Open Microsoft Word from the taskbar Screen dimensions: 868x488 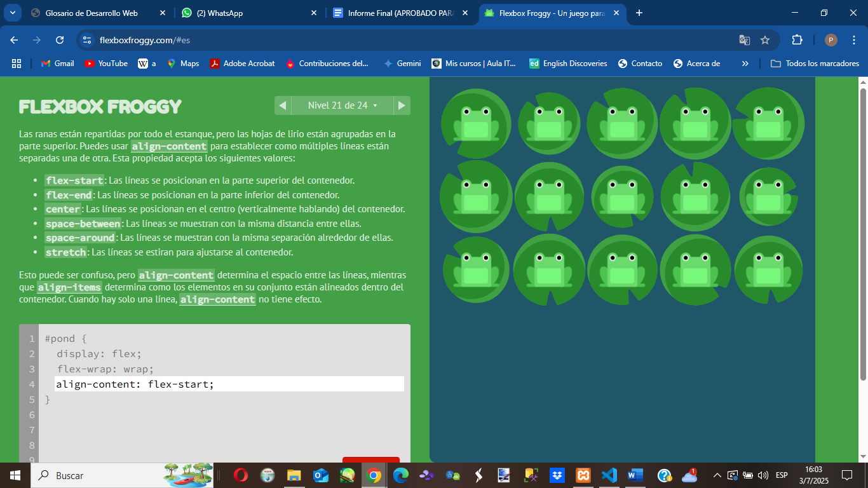tap(635, 475)
